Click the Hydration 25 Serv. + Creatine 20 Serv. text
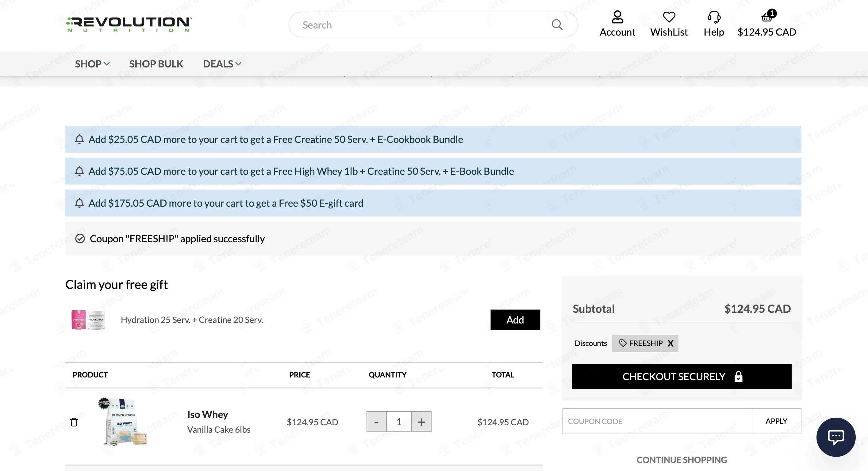Screen dimensions: 868x471 point(192,320)
